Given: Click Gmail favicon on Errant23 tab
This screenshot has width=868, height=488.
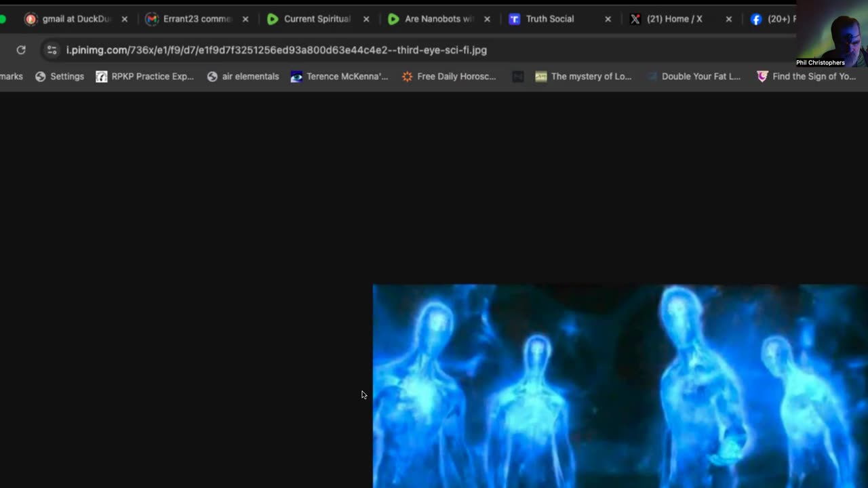Looking at the screenshot, I should [152, 19].
